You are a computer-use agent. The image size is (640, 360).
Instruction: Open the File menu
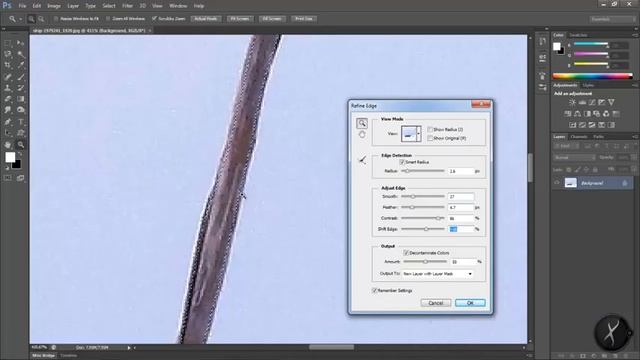click(22, 6)
